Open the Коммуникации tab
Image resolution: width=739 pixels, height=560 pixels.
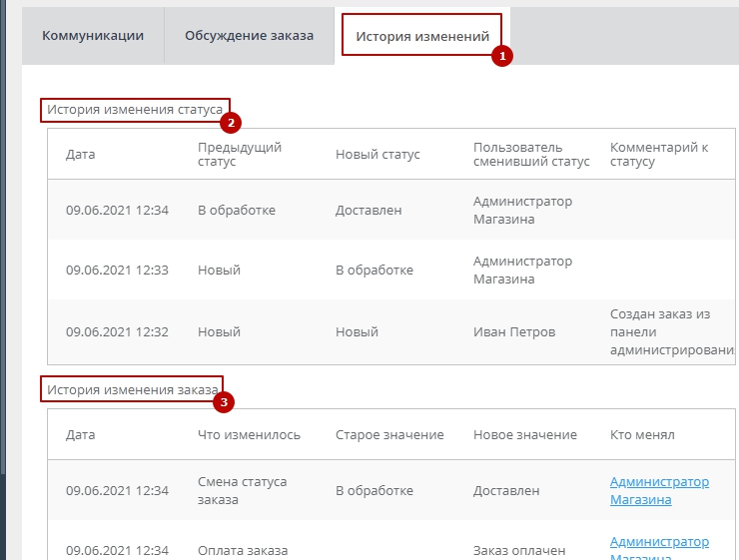[x=93, y=36]
